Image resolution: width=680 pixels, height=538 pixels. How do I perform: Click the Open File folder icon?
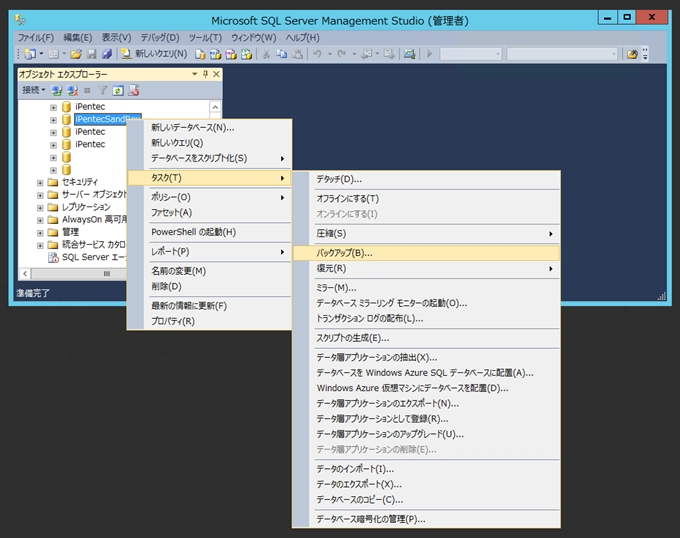[x=76, y=54]
